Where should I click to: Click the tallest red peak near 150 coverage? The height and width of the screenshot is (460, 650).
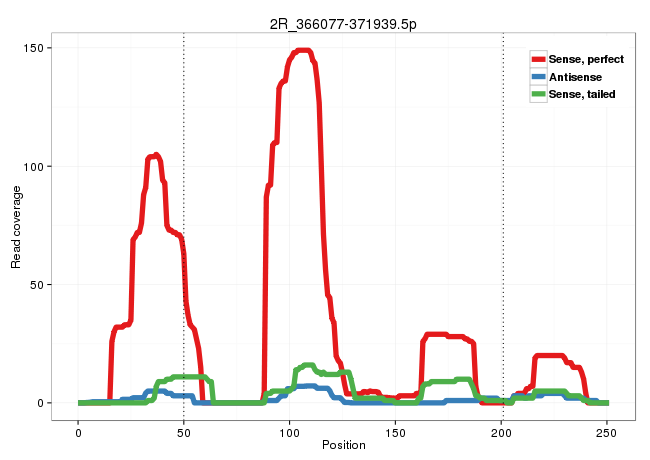pos(303,50)
